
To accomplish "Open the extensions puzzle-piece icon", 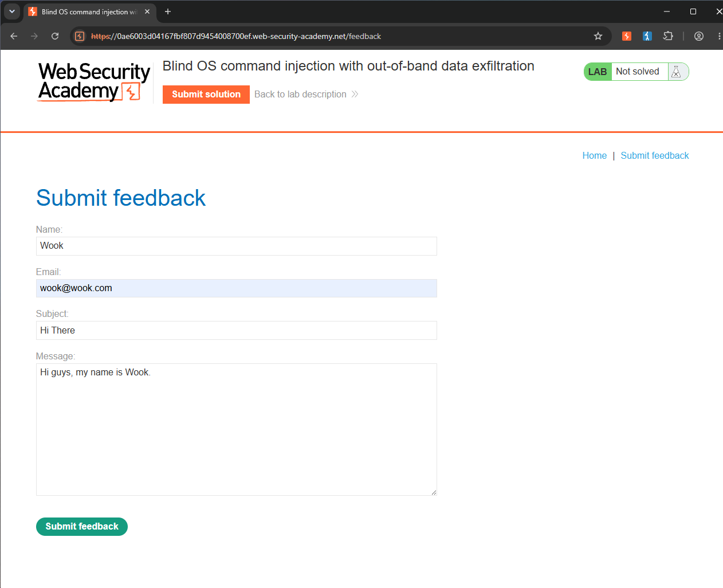I will pos(668,36).
